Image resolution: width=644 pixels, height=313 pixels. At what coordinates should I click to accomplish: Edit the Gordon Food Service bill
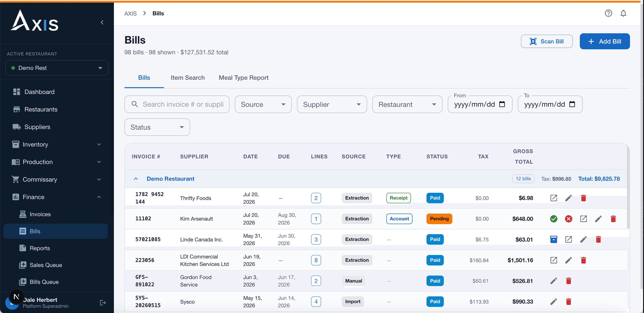tap(554, 281)
